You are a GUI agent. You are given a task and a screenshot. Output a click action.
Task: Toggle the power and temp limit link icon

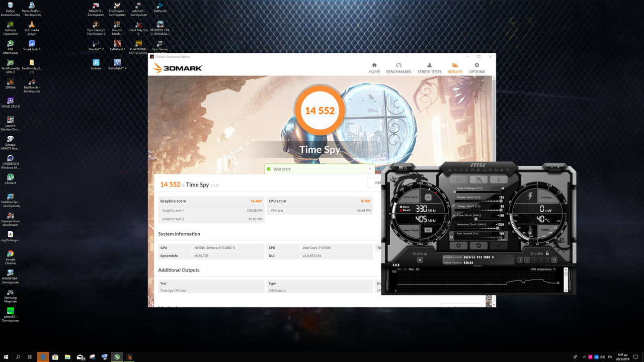[453, 206]
